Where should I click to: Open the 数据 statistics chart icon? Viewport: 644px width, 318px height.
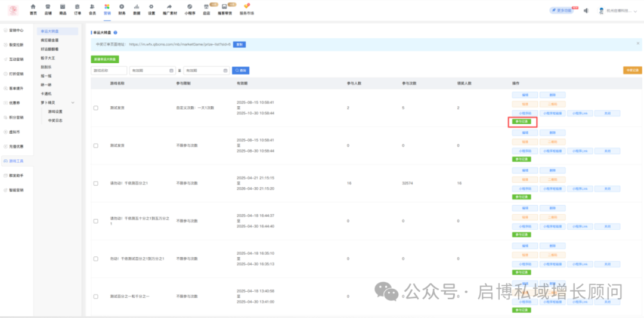click(x=137, y=7)
